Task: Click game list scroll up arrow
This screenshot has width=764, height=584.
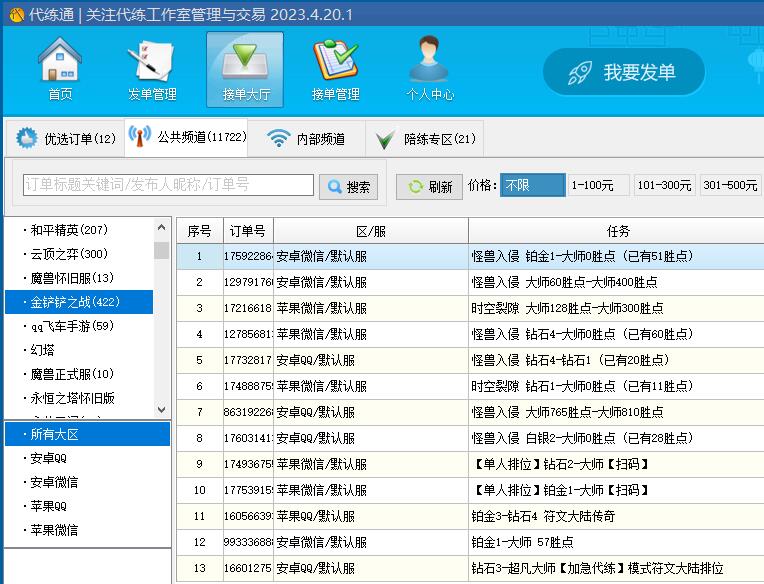Action: pos(162,227)
